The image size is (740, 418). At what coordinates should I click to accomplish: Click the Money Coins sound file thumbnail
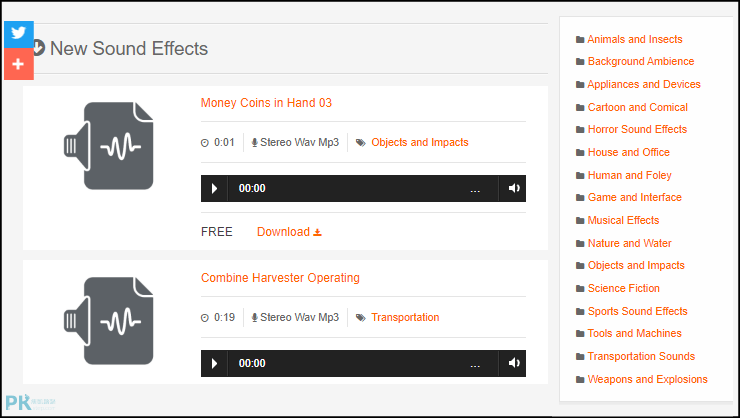pos(109,146)
